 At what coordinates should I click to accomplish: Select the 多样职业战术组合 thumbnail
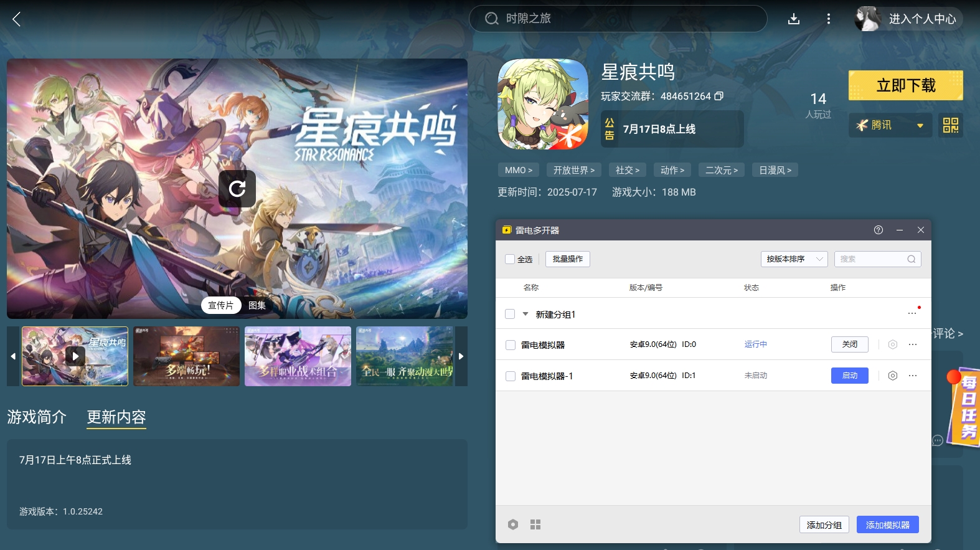[298, 356]
